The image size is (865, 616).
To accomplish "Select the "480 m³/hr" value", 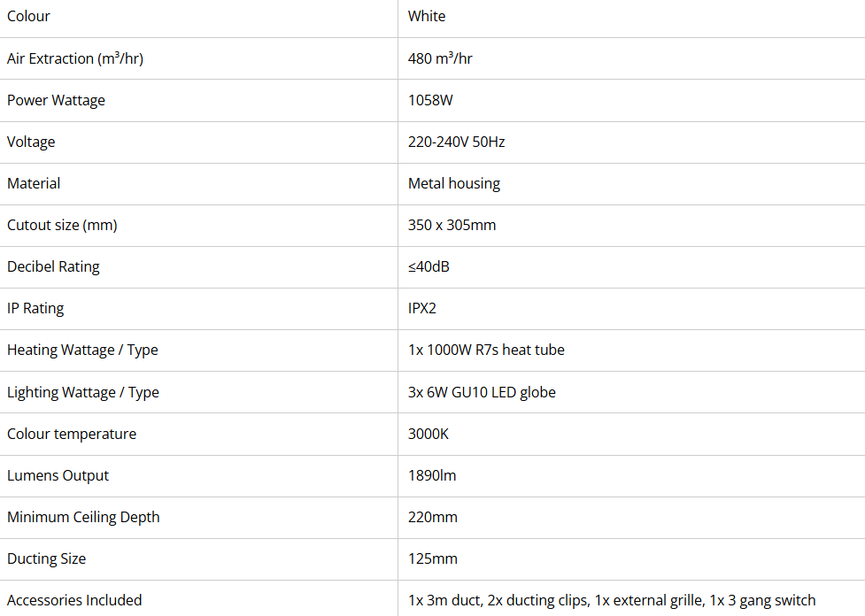I will pyautogui.click(x=440, y=58).
